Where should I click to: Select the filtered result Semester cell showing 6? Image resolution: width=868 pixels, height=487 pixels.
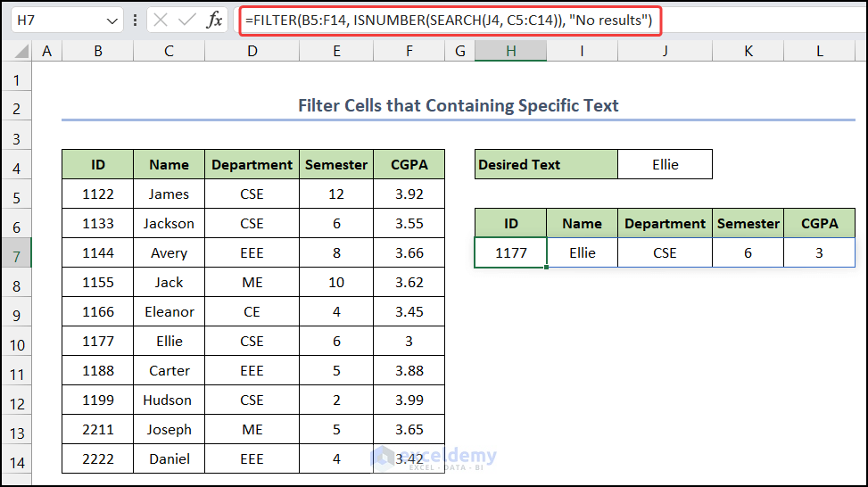[x=748, y=252]
